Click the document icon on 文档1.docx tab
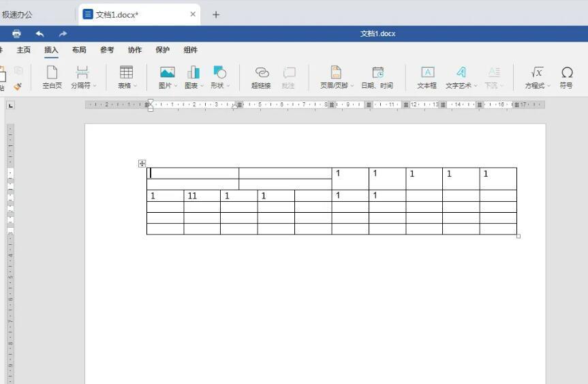The height and width of the screenshot is (384, 588). (87, 14)
